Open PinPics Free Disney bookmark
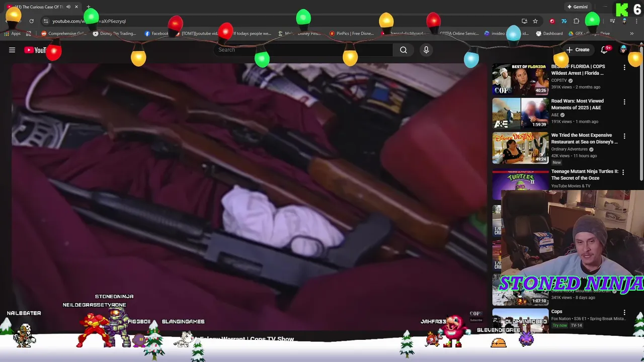This screenshot has height=362, width=644. [352, 34]
